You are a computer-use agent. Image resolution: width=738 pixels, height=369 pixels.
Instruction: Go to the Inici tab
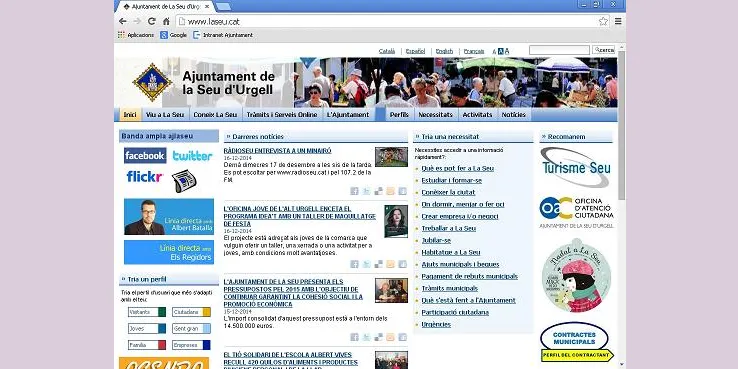click(x=130, y=115)
